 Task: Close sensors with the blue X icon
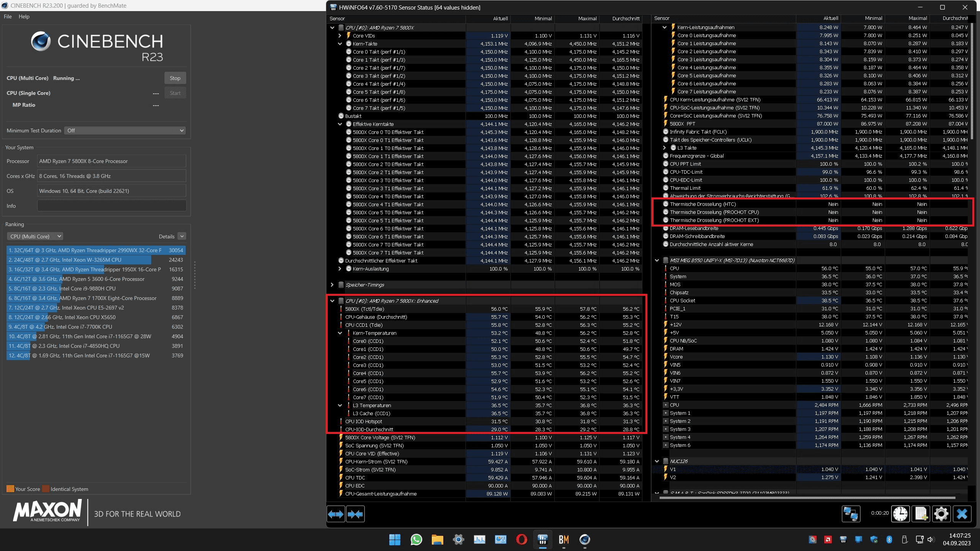coord(962,514)
